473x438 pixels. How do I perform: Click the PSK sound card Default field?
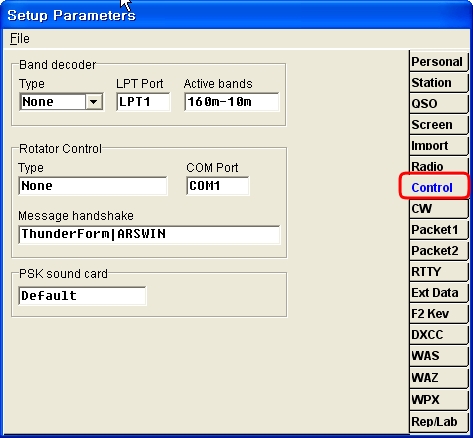click(x=82, y=296)
